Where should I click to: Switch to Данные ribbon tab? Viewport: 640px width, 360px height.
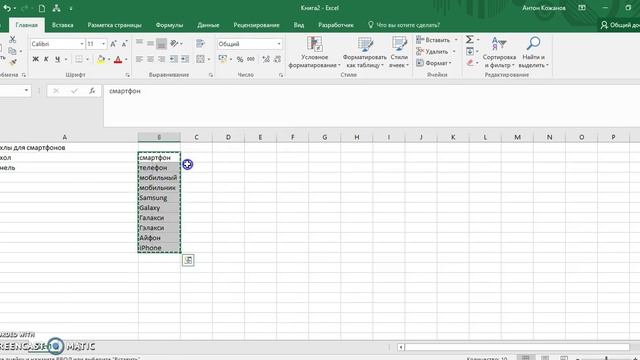208,25
